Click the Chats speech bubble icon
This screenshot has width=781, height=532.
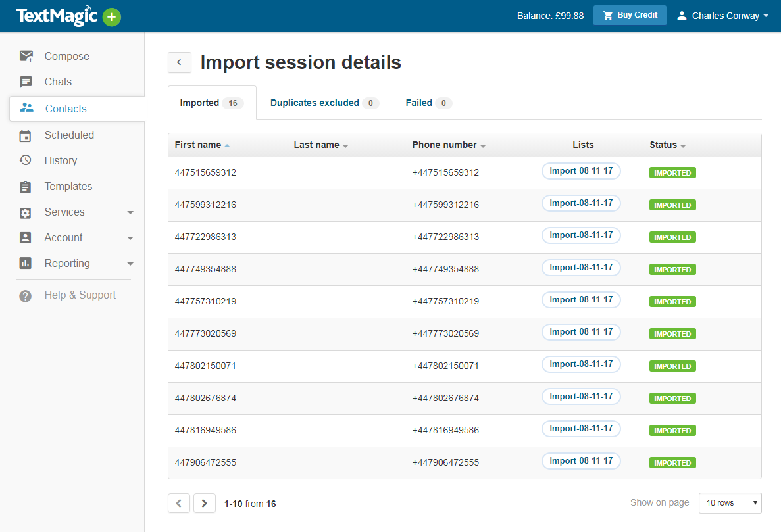click(26, 82)
